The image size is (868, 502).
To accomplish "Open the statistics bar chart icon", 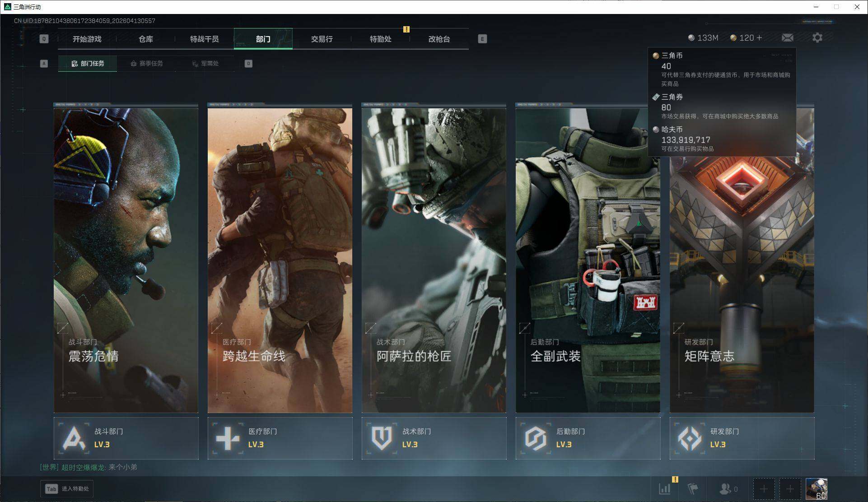I will pos(664,489).
